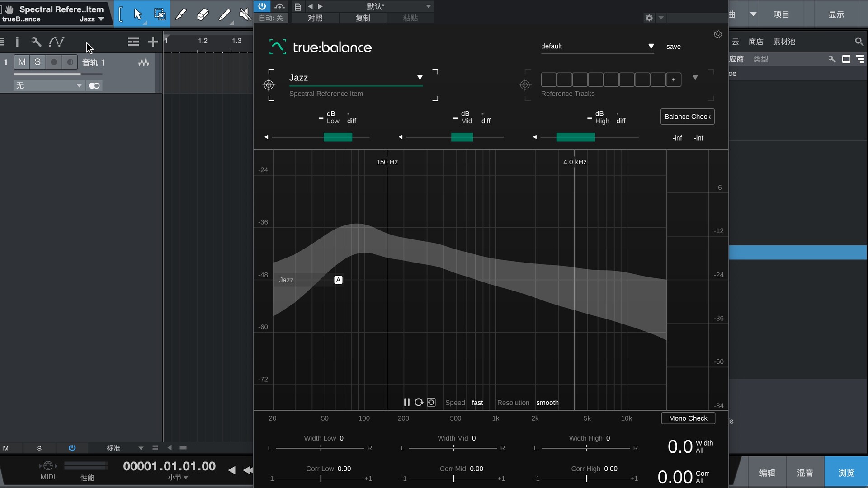Open browser wrench settings icon
This screenshot has height=488, width=868.
pyautogui.click(x=831, y=59)
